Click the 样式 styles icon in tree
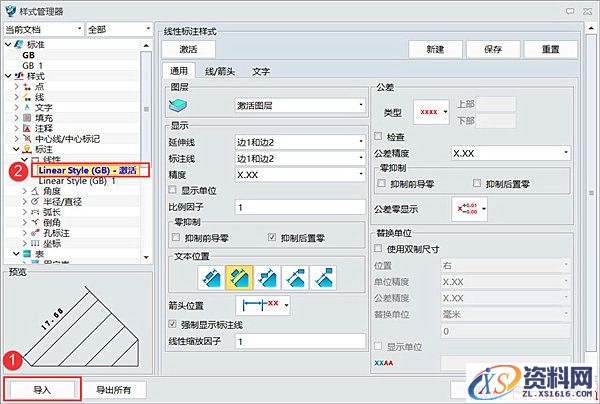Image resolution: width=600 pixels, height=404 pixels. (x=18, y=76)
